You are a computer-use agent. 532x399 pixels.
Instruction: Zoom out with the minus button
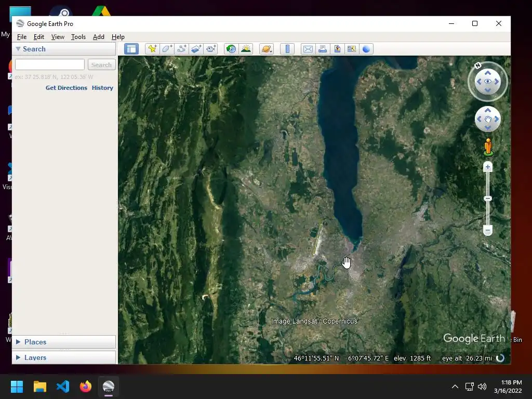(x=487, y=230)
